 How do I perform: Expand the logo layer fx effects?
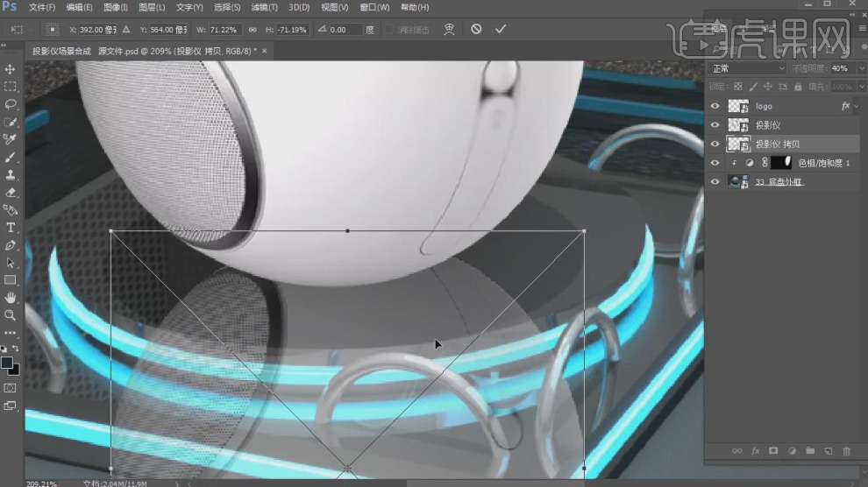coord(857,106)
